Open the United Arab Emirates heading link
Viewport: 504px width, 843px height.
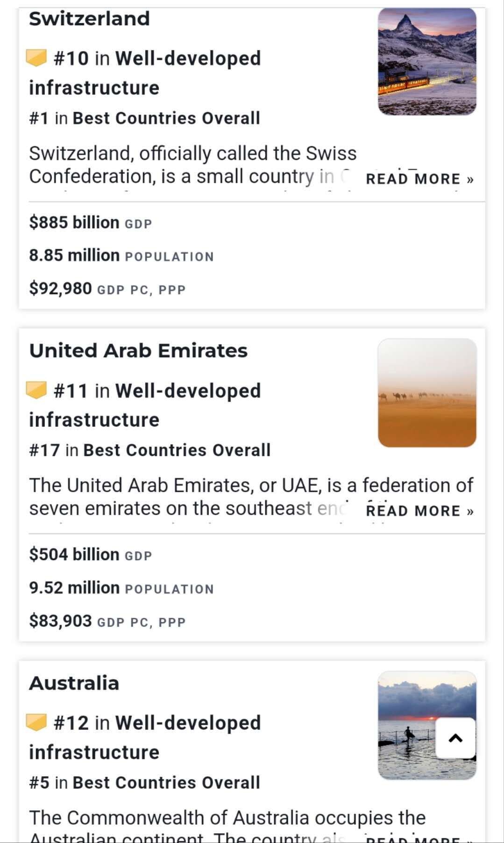click(x=138, y=351)
